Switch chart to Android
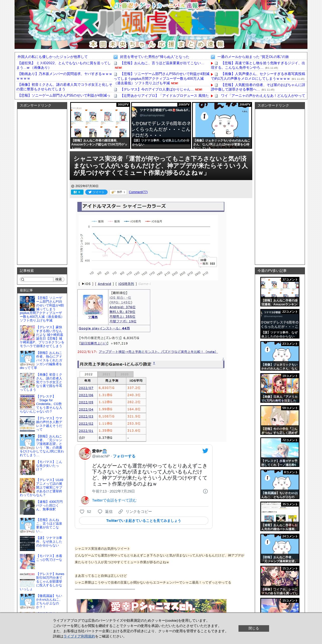This screenshot has width=322, height=644. [x=104, y=284]
